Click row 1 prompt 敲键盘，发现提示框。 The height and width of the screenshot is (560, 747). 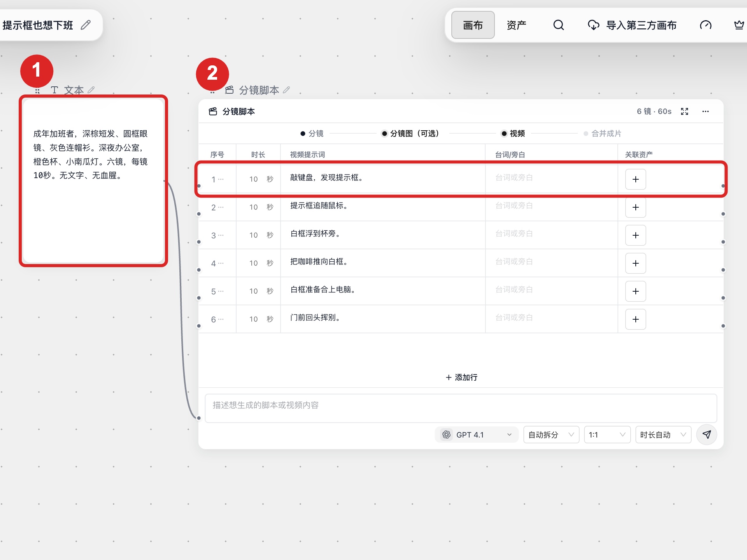(326, 178)
